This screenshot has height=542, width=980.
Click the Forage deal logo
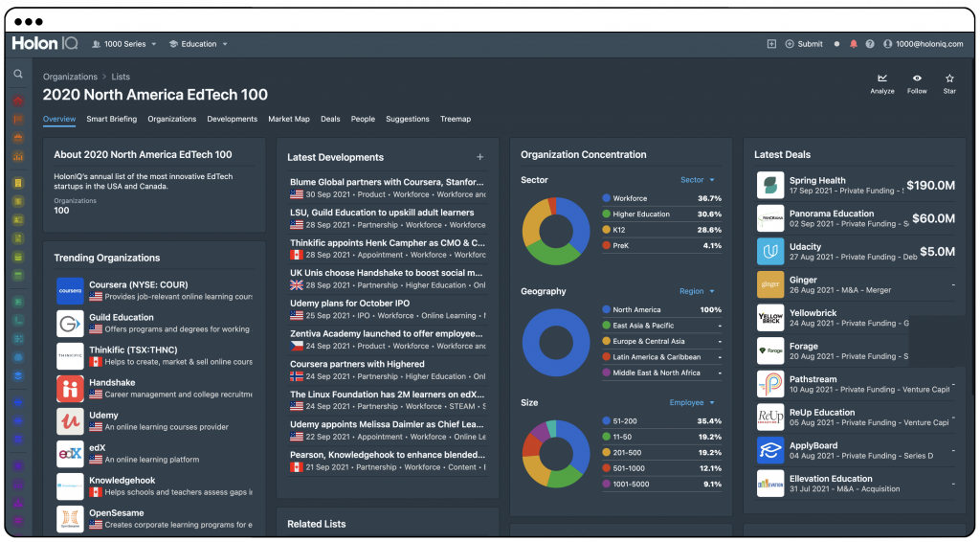tap(770, 350)
